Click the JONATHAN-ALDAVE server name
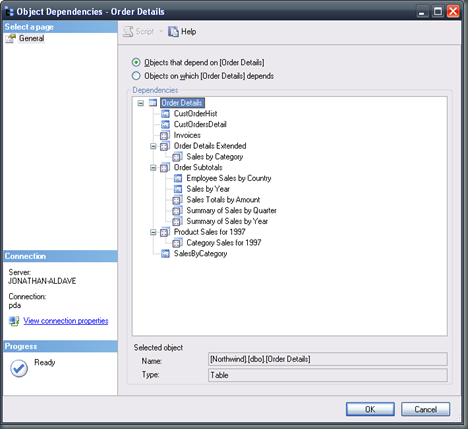This screenshot has width=468, height=429. 42,281
